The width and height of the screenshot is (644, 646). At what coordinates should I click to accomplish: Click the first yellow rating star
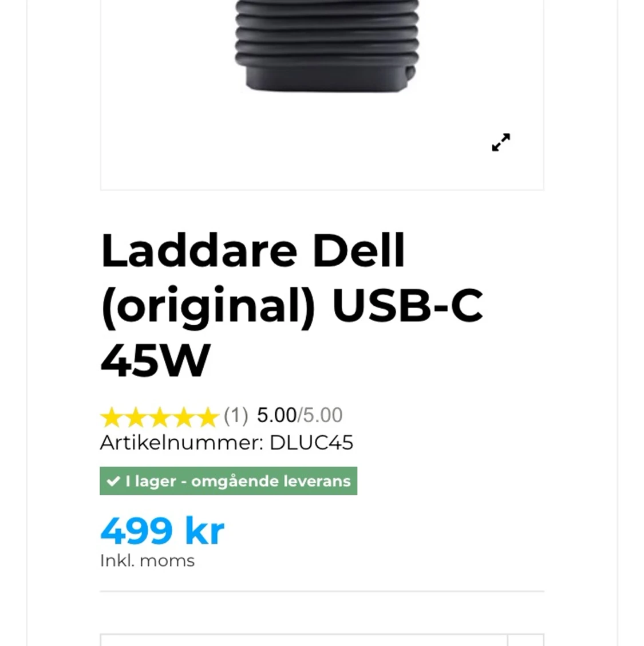pyautogui.click(x=112, y=416)
